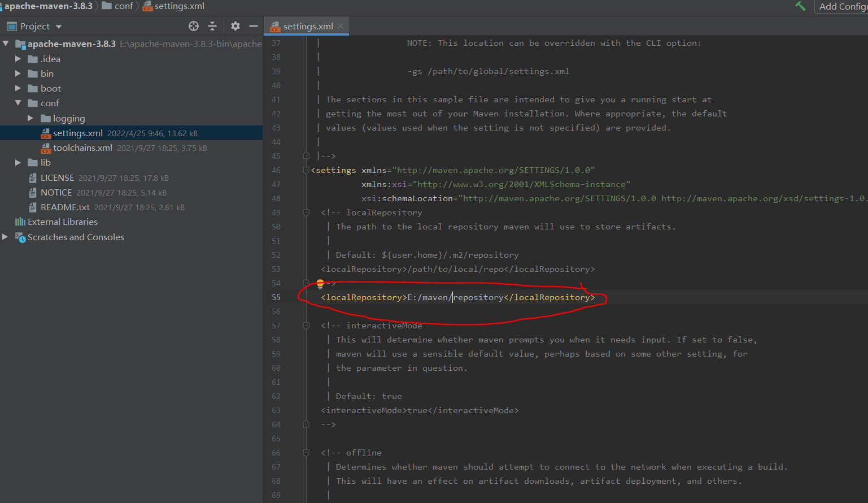
Task: Expand the bin folder
Action: [18, 73]
